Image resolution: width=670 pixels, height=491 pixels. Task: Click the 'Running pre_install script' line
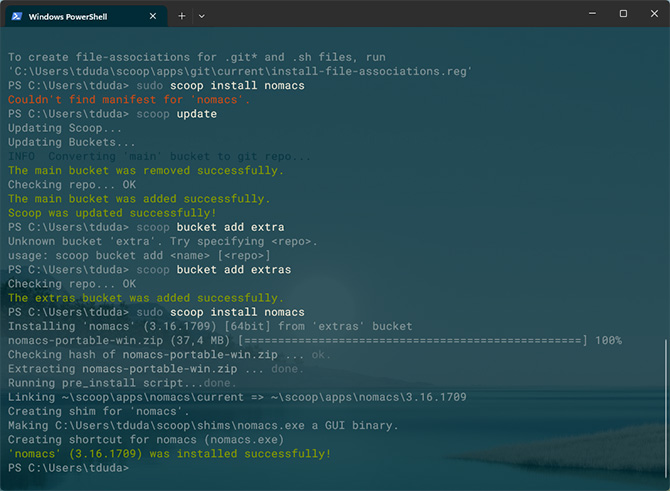coord(122,382)
